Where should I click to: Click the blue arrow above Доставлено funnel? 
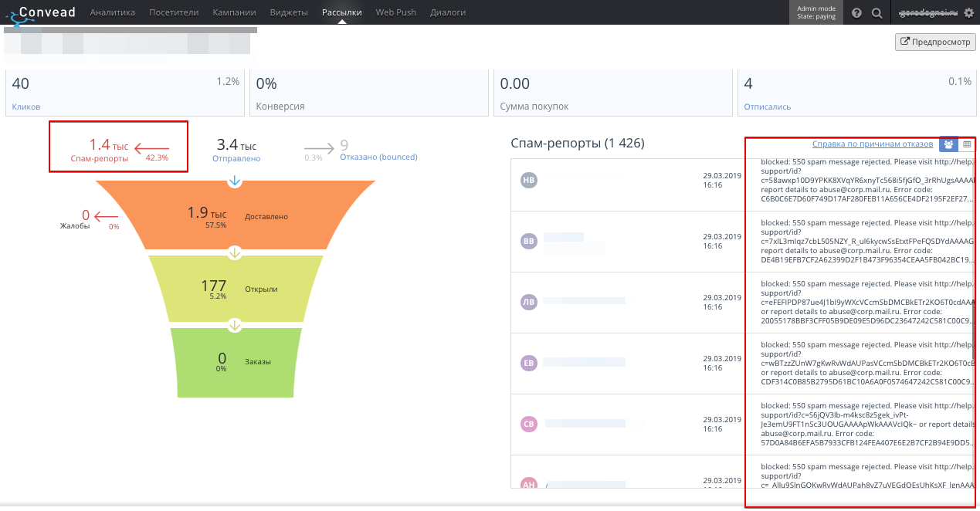(x=235, y=181)
